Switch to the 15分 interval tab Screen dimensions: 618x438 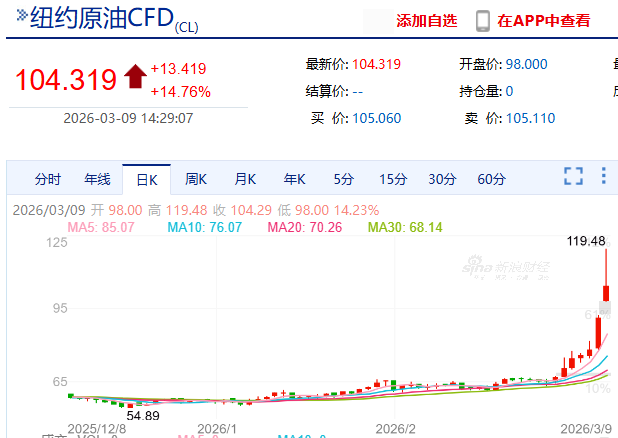[392, 180]
